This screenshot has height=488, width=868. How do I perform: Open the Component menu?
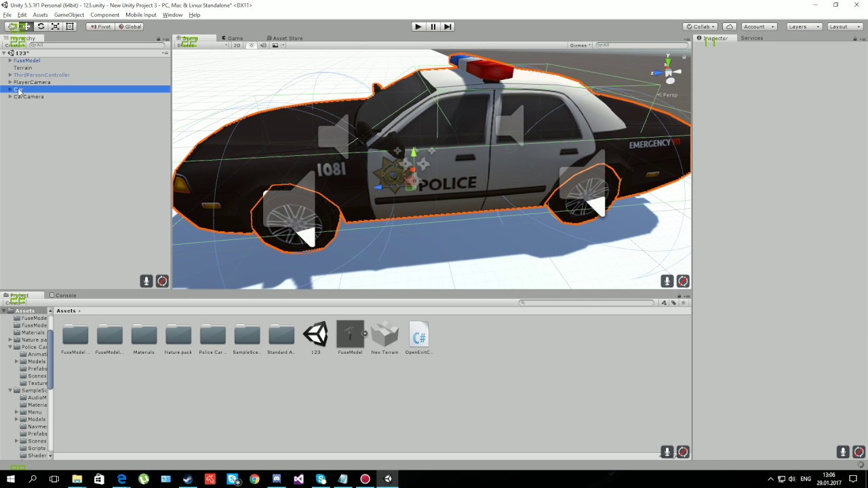(x=104, y=15)
